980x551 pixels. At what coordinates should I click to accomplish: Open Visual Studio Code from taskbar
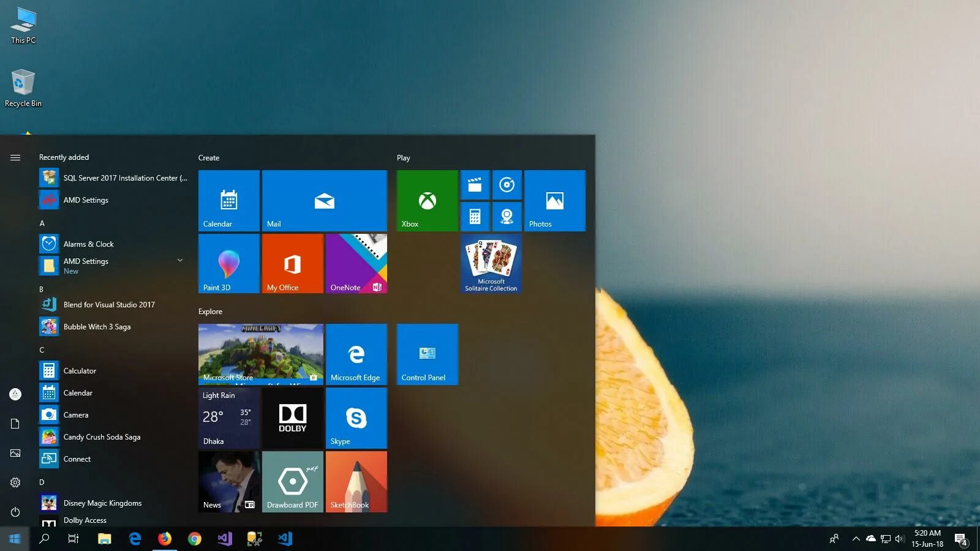pos(285,539)
